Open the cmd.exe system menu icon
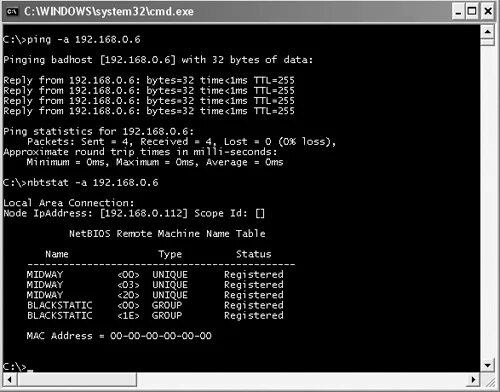 pos(12,12)
